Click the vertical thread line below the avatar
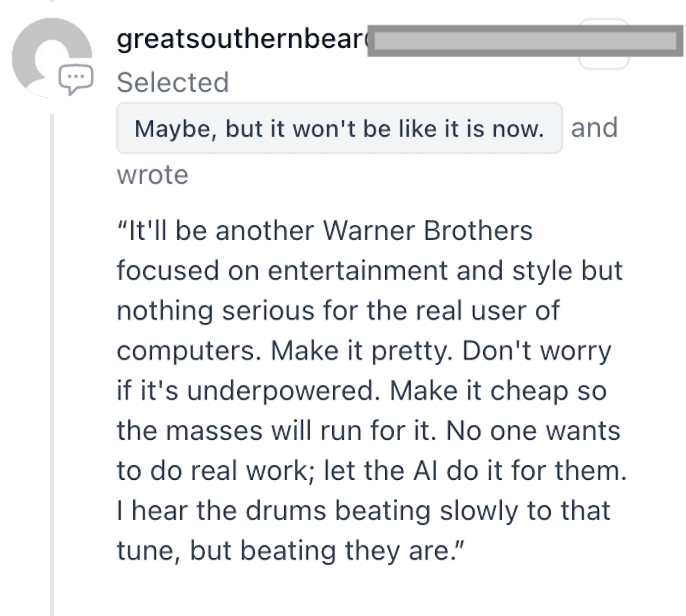The width and height of the screenshot is (686, 616). (52, 363)
